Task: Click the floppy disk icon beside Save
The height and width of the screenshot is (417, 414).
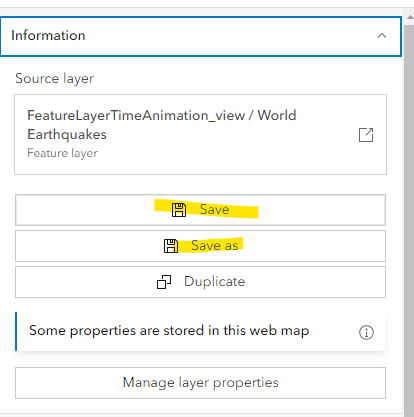Action: tap(179, 210)
